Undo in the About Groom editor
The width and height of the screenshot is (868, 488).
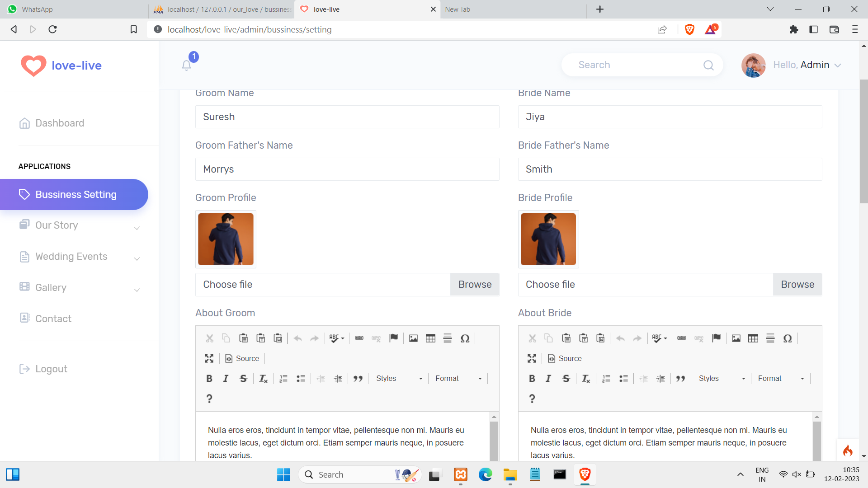(298, 338)
